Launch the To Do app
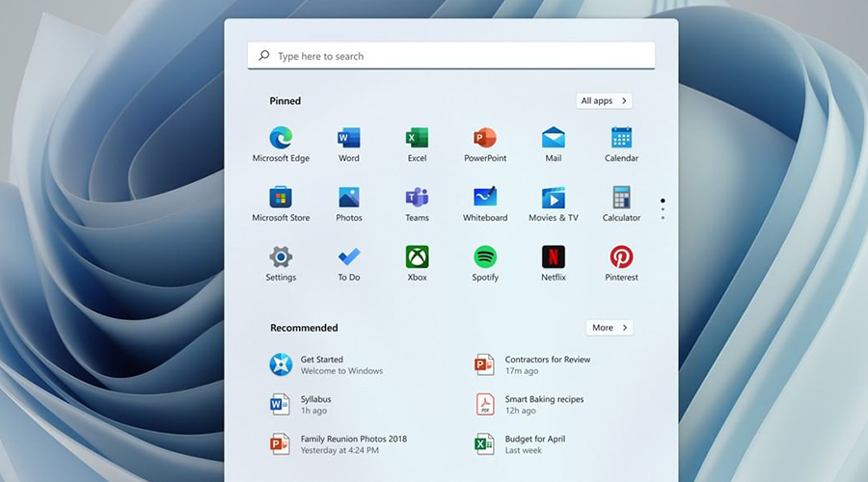Viewport: 868px width, 482px height. 349,257
